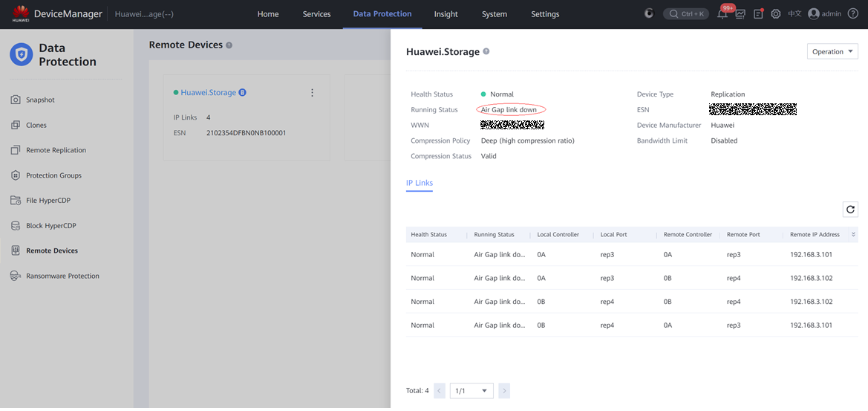The image size is (868, 411).
Task: Open the top bar settings gear
Action: (x=776, y=14)
